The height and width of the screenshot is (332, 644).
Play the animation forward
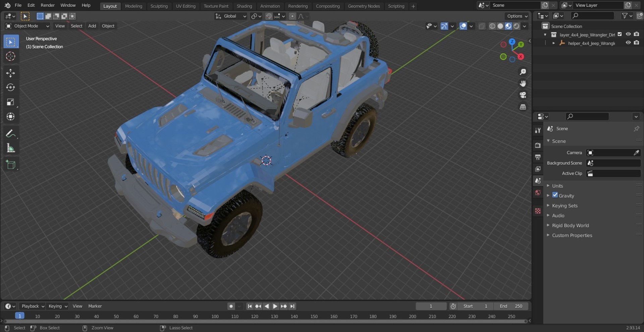tap(275, 306)
